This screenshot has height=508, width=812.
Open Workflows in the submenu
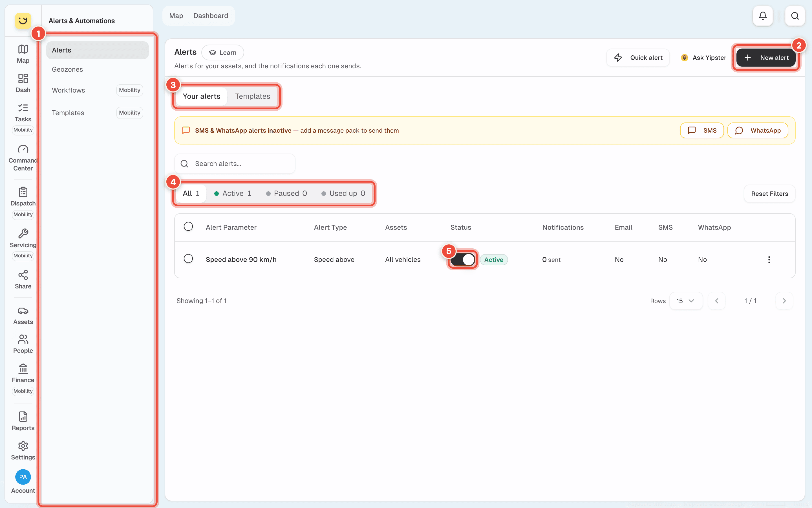click(x=97, y=90)
